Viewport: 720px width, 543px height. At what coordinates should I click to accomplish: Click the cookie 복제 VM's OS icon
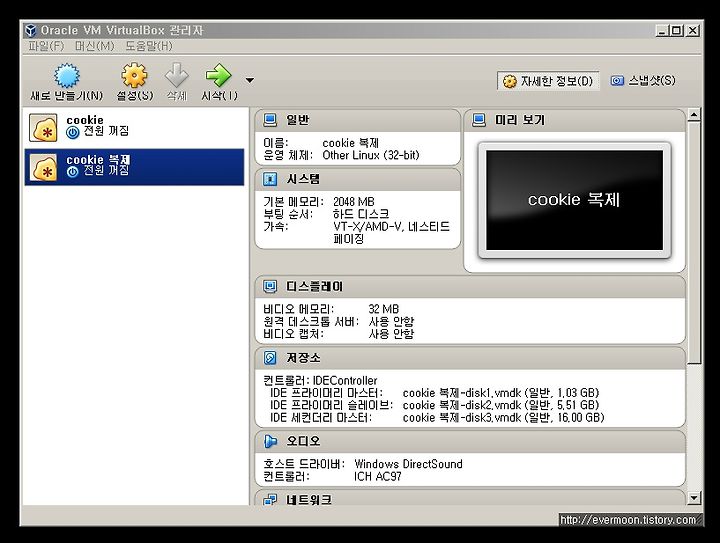coord(43,167)
